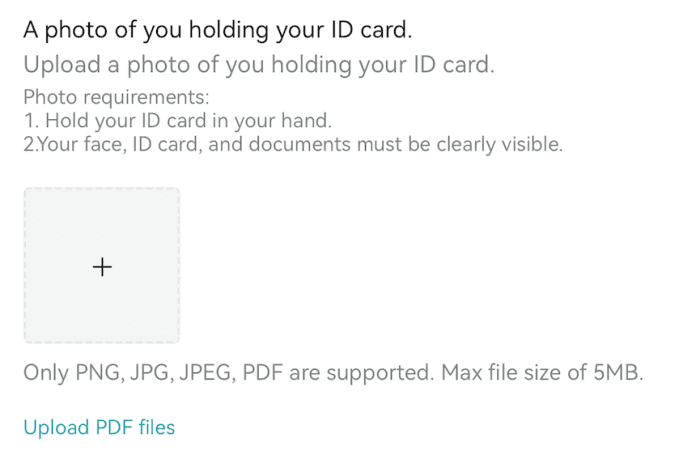Viewport: 696px width, 459px height.
Task: Click 'A photo of you' title text
Action: tap(90, 30)
